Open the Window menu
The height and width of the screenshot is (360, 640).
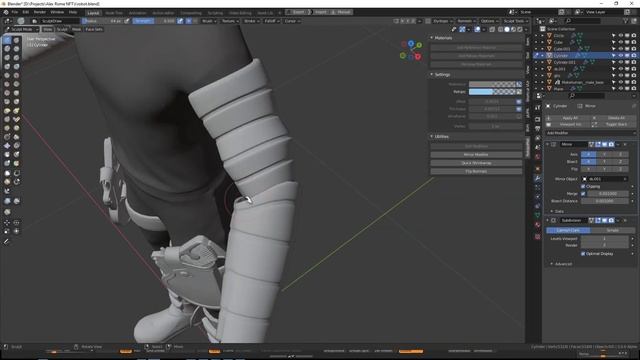[57, 12]
